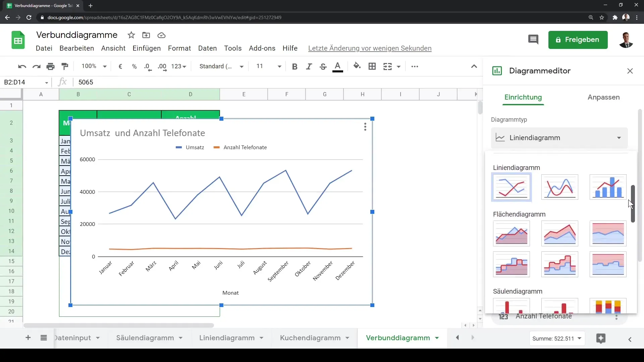Screen dimensions: 644x362
Task: Toggle bold formatting
Action: coord(295,66)
